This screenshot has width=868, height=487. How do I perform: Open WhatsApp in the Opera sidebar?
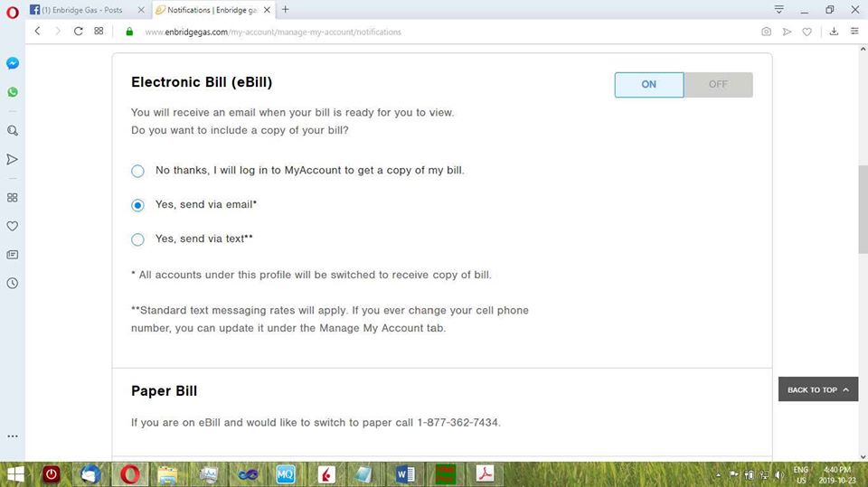[x=13, y=92]
